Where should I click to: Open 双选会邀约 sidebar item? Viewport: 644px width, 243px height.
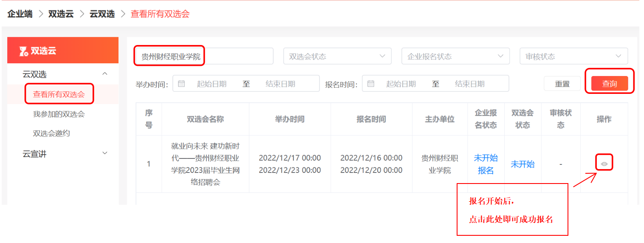pos(51,133)
